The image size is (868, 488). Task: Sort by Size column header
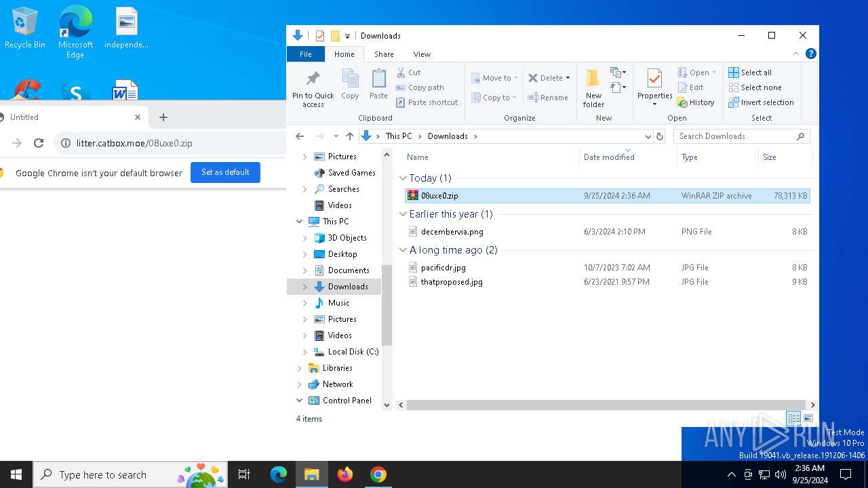coord(785,157)
